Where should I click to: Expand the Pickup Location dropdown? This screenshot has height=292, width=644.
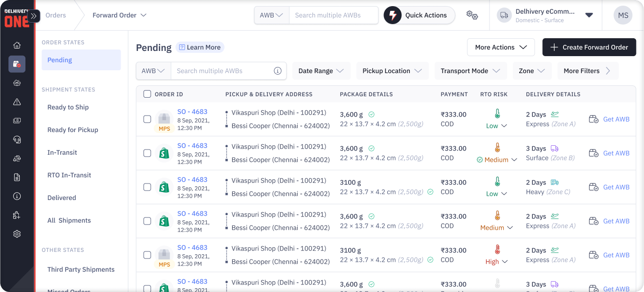[x=392, y=71]
